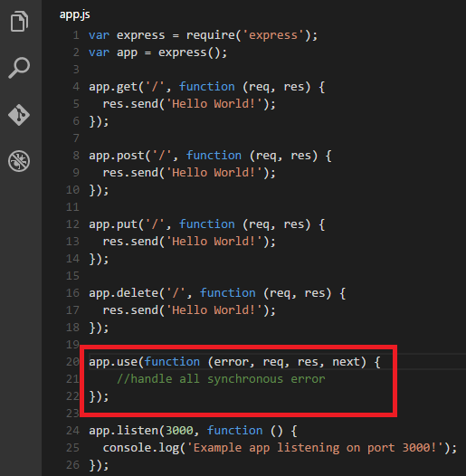
Task: Click 'Hello World!' string on line 17
Action: [x=214, y=310]
